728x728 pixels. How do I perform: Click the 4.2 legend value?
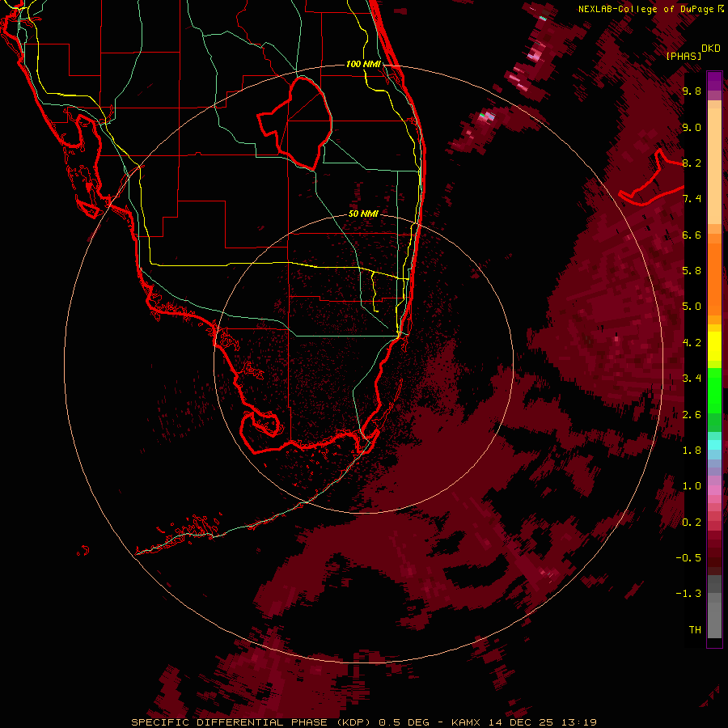coord(692,343)
